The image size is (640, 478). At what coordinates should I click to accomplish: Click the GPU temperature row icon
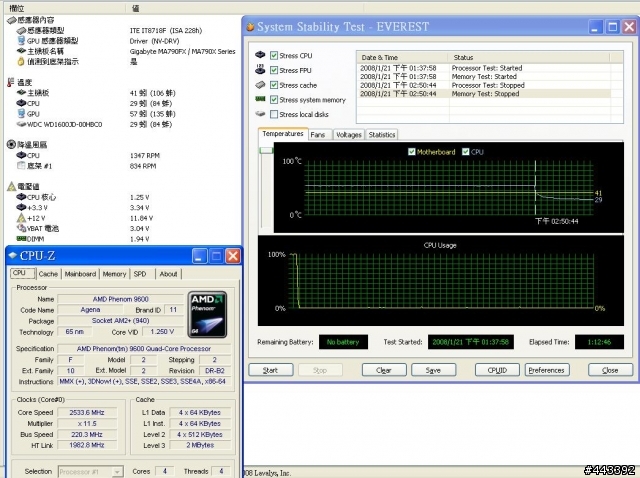pyautogui.click(x=21, y=113)
